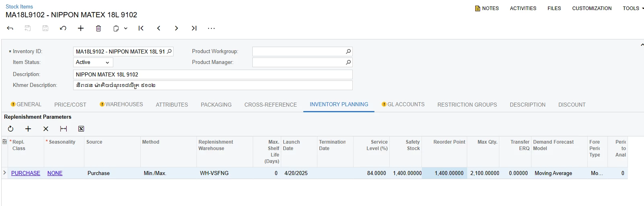
Task: Switch to the GL ACCOUNTS tab
Action: pos(403,104)
